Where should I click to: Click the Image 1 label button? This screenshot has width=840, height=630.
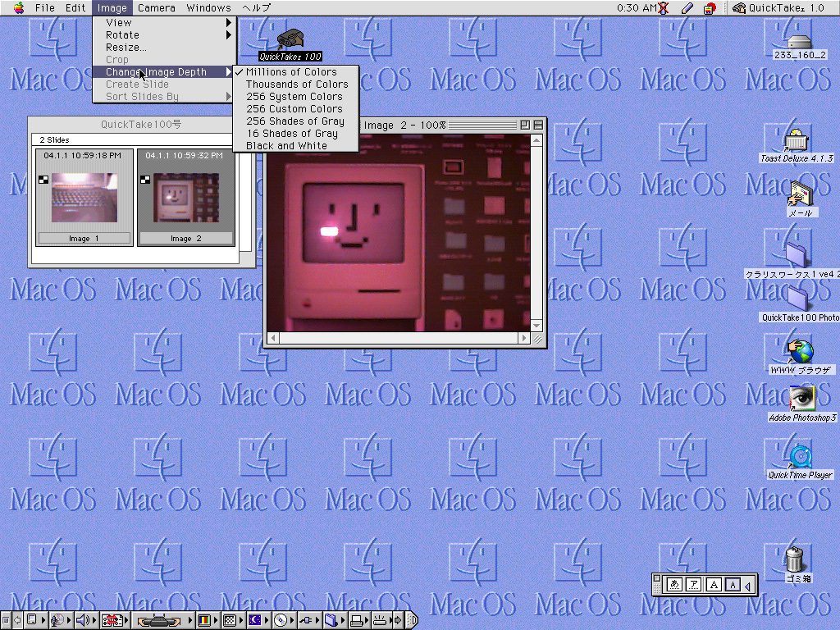click(84, 239)
